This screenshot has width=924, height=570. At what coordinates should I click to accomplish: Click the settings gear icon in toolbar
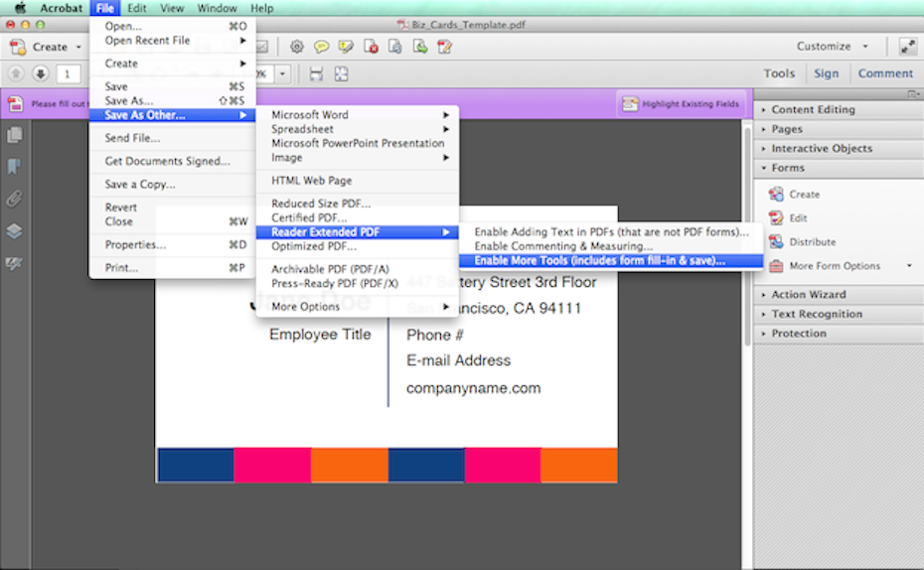click(296, 47)
